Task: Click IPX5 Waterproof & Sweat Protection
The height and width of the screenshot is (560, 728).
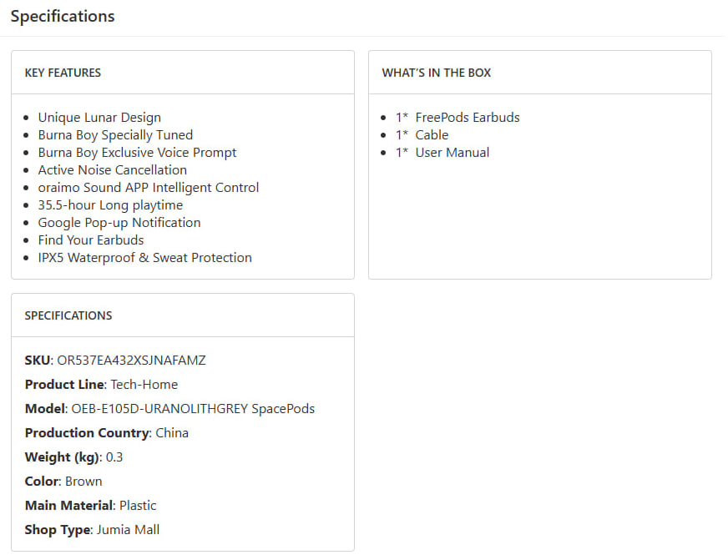Action: tap(144, 258)
